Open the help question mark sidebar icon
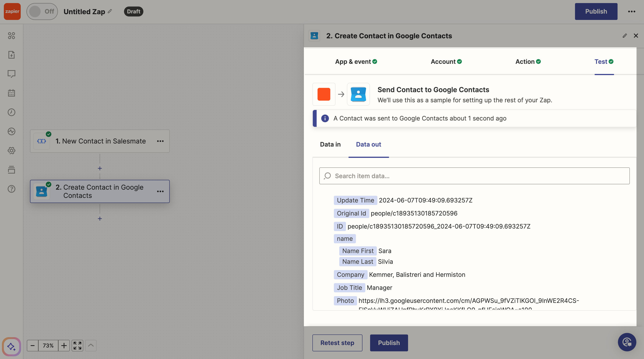Screen dimensions: 644x359 pos(11,189)
